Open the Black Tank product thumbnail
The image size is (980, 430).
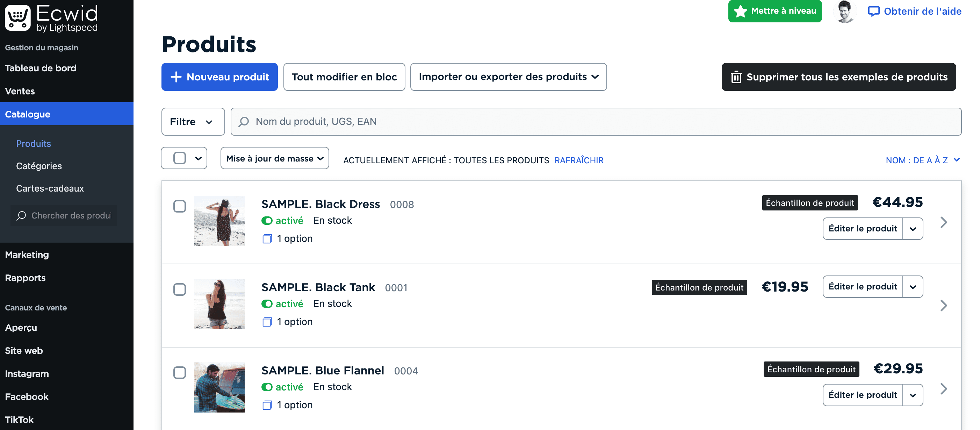click(219, 304)
